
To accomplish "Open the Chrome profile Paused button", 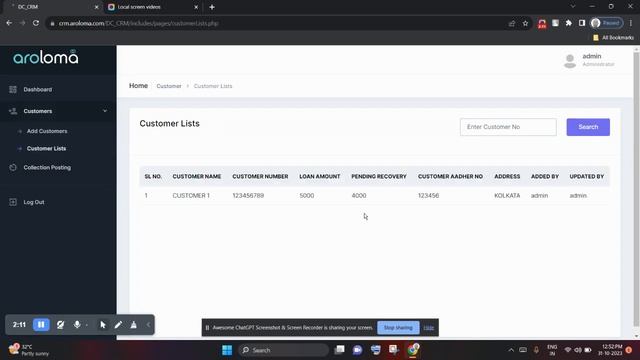I will click(x=607, y=23).
